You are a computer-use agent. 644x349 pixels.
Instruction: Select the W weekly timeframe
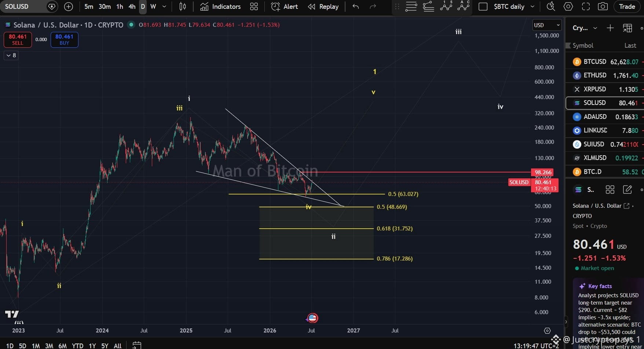point(153,7)
